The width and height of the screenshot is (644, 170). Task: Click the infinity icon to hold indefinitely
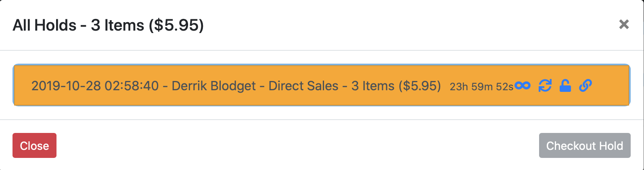(x=522, y=85)
